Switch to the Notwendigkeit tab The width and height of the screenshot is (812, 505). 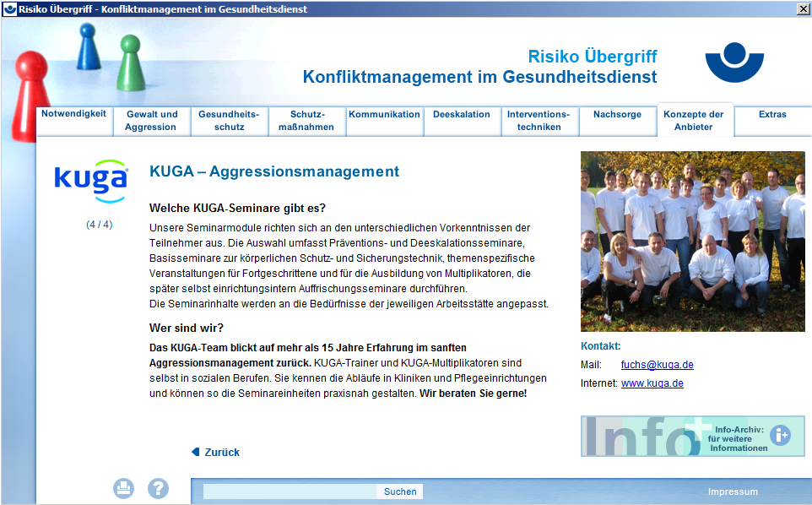[73, 114]
